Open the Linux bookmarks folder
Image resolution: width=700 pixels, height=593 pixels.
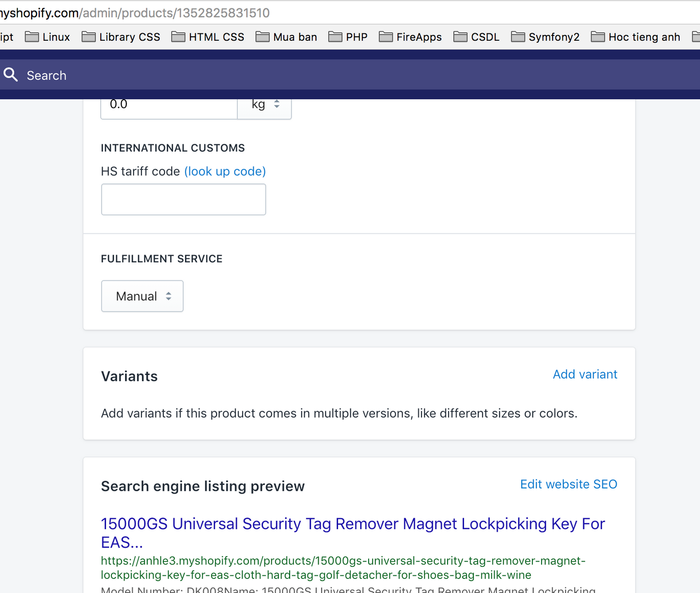tap(47, 37)
